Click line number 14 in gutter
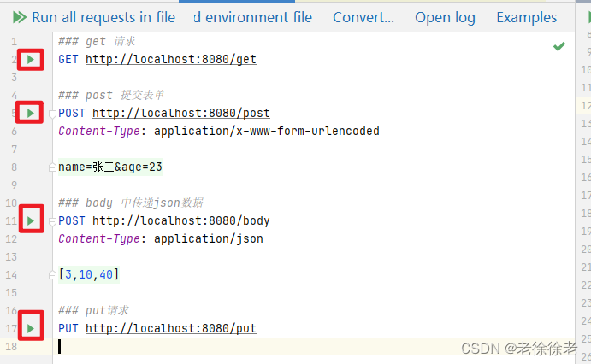Screen dimensions: 591x364 point(11,275)
